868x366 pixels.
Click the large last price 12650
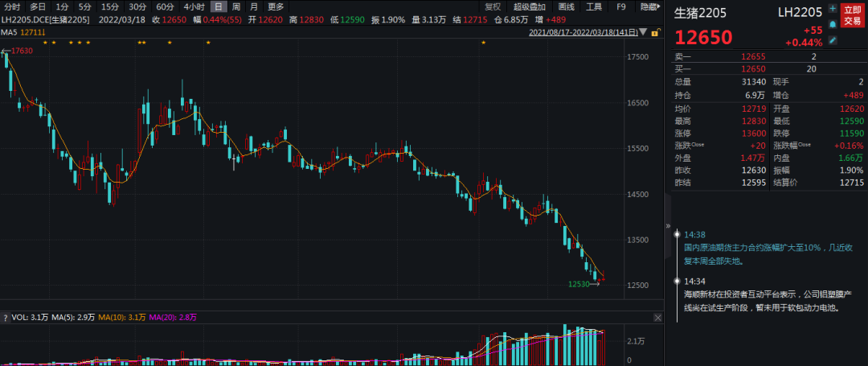click(x=703, y=37)
